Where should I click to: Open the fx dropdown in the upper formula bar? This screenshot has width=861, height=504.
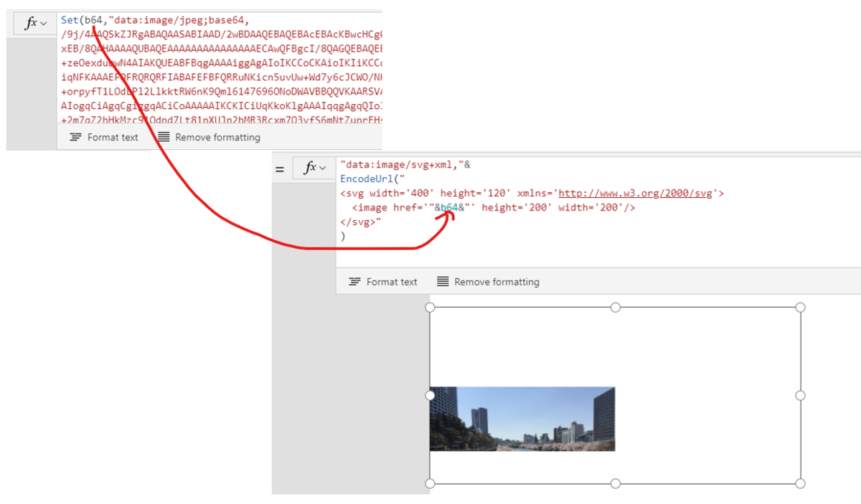coord(35,23)
